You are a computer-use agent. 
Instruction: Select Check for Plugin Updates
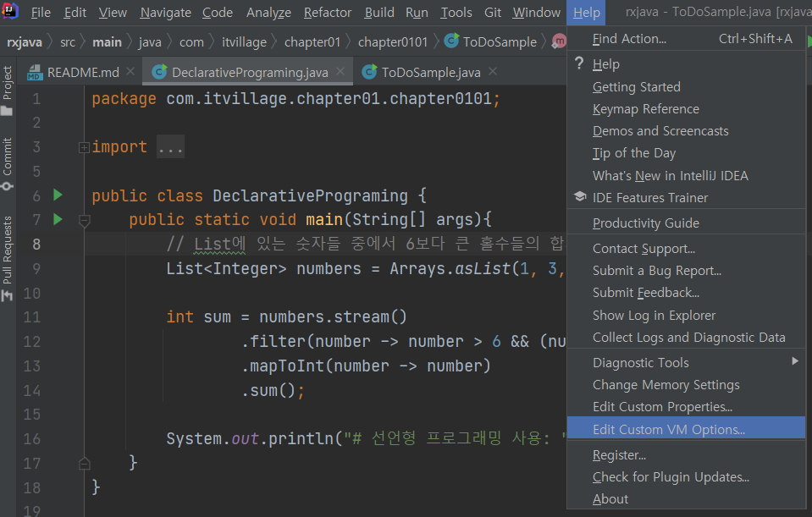(x=686, y=476)
